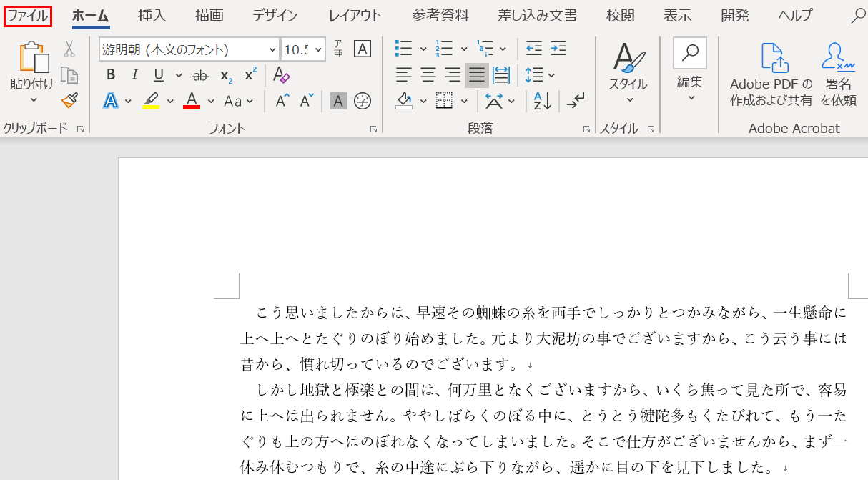Open the clipboard group dialog launcher
The height and width of the screenshot is (480, 868).
(x=80, y=129)
